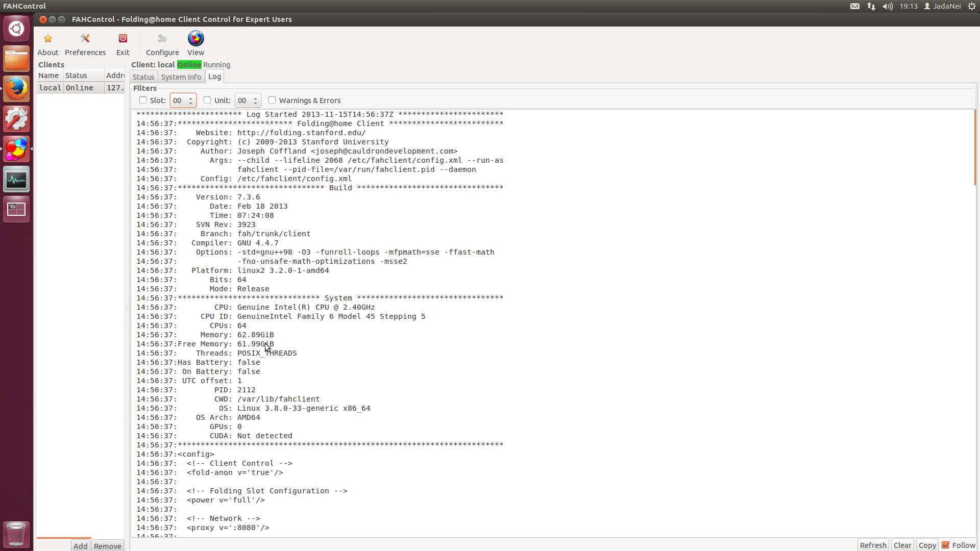Click the SVN Rev: 3923 line
Screen dimensions: 980x551
[x=196, y=224]
